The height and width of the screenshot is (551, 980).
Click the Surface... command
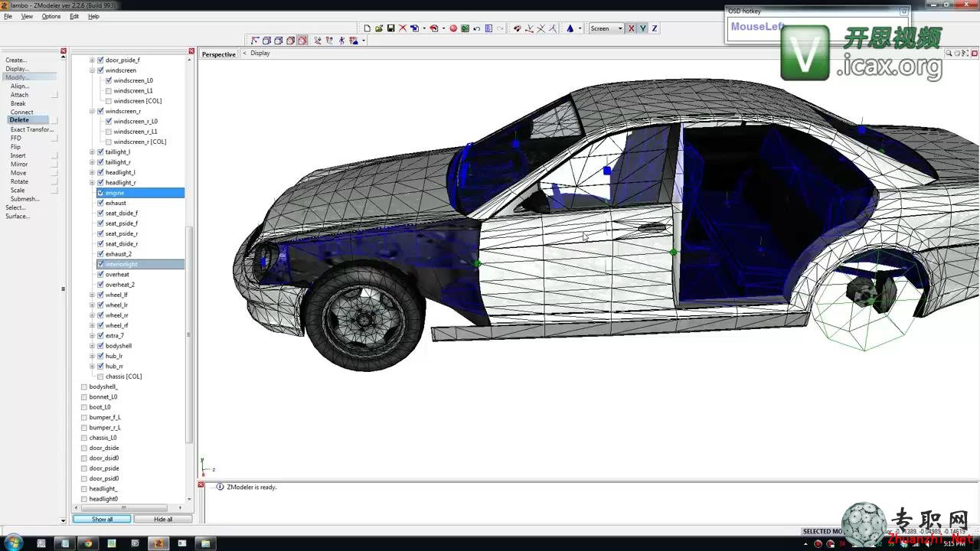18,217
